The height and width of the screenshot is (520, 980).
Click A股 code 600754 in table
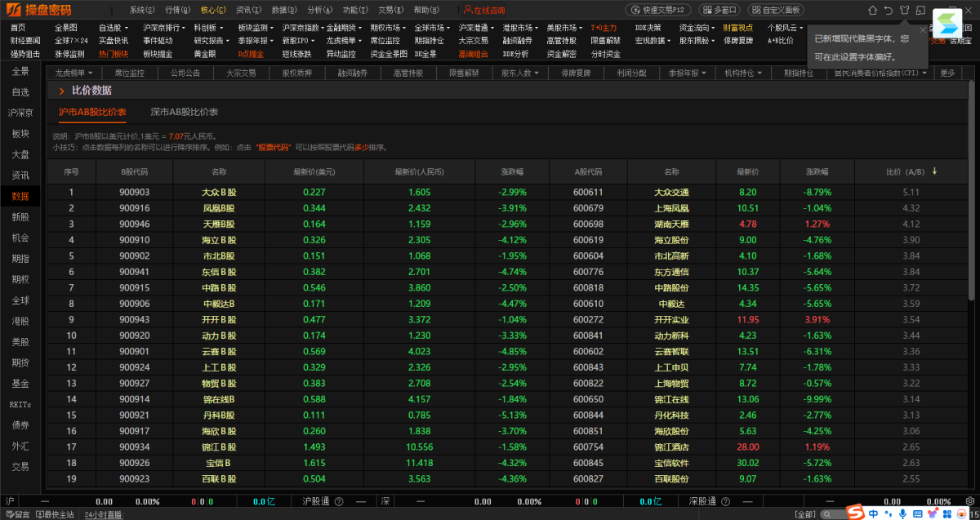pos(588,447)
